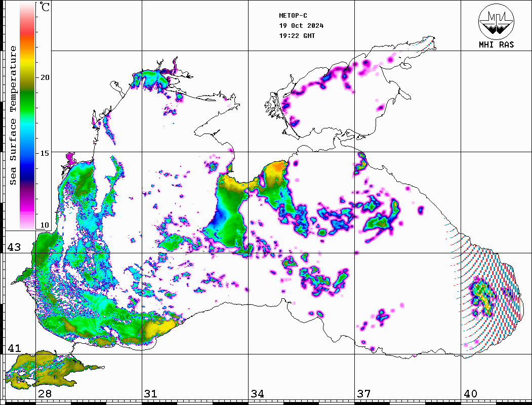Click the 'MHI RAS' label text
532x405 pixels.
click(x=496, y=44)
